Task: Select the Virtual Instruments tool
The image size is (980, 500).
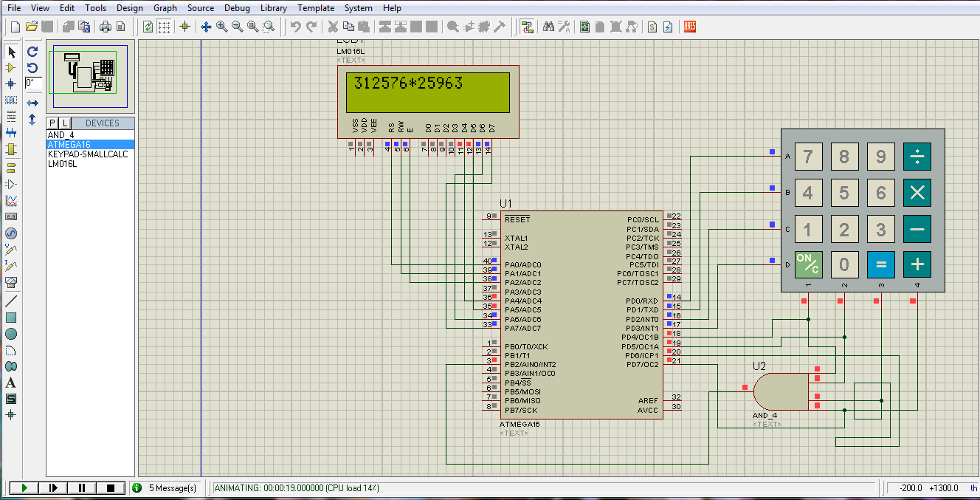Action: [x=11, y=282]
